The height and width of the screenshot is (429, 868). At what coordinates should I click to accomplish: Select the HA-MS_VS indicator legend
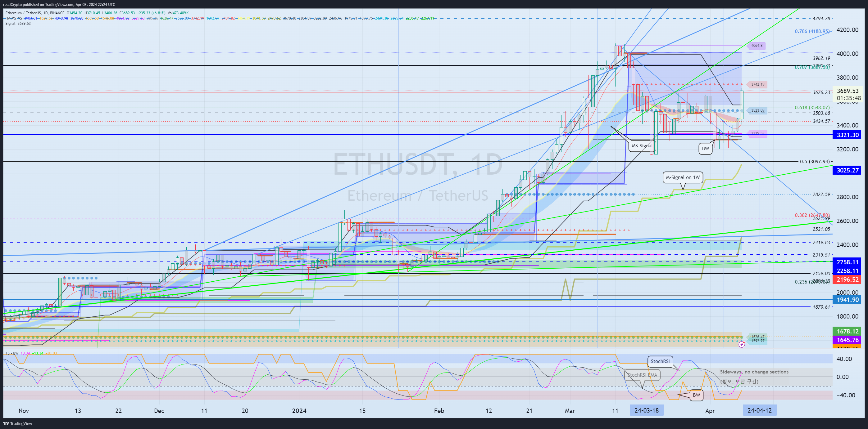[13, 18]
